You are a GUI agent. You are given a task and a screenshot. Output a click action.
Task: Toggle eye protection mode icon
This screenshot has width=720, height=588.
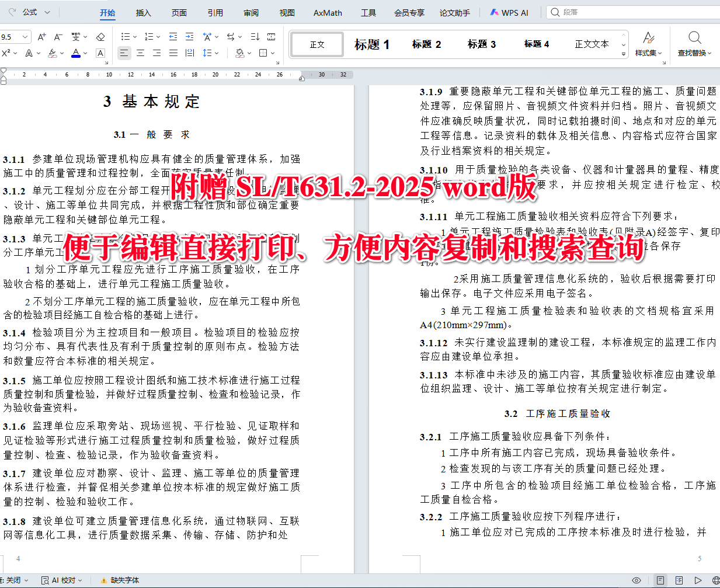coord(636,580)
